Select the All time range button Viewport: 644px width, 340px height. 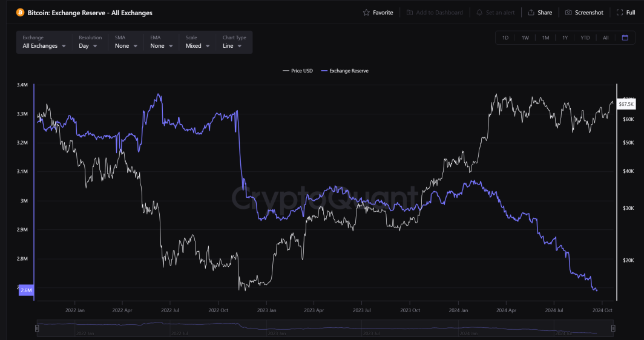coord(606,38)
